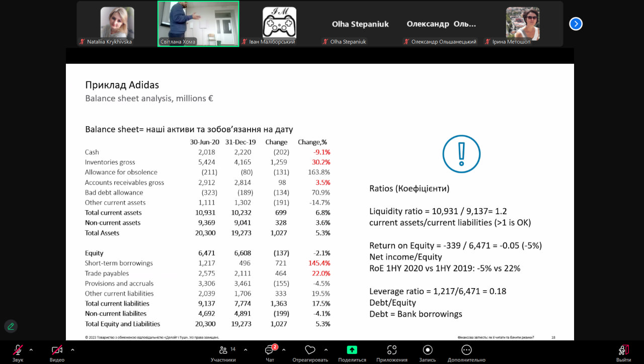644x364 pixels.
Task: Click the 'Bad debt allowance' row label
Action: 114,193
